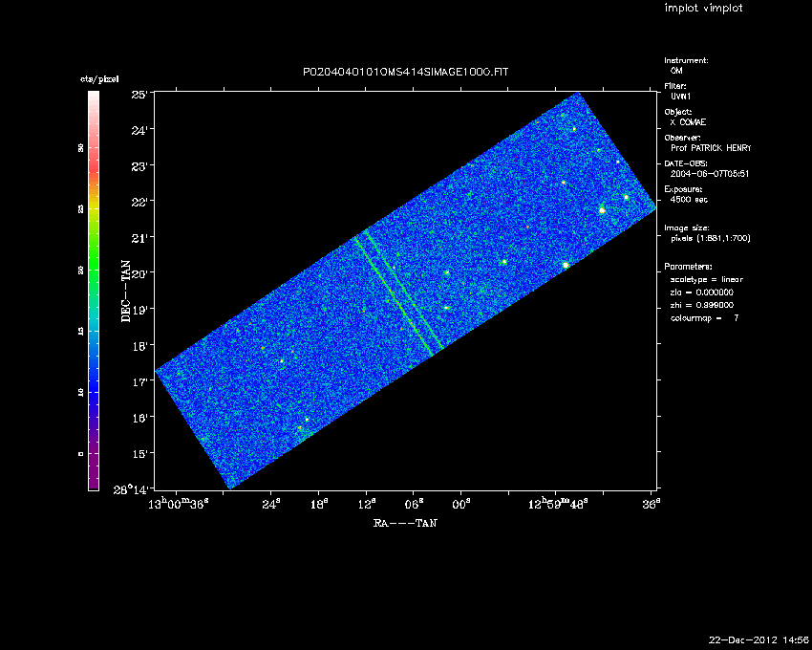The width and height of the screenshot is (812, 650).
Task: Select the 'DATE-OBS:' label
Action: 686,163
